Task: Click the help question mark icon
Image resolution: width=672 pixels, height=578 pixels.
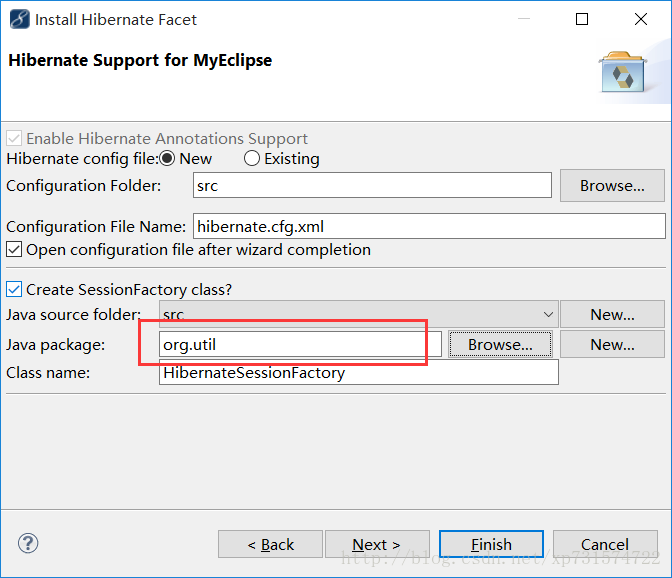Action: click(x=28, y=543)
